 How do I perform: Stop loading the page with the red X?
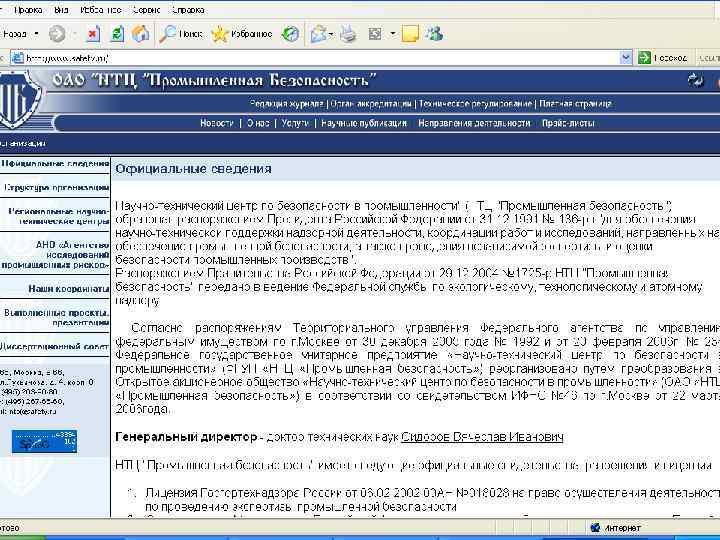tap(93, 34)
